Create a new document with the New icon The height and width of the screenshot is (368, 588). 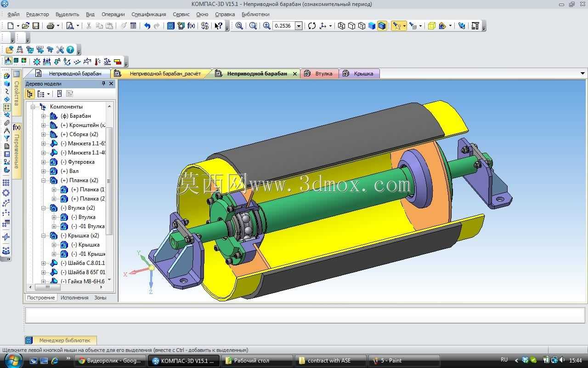click(x=10, y=26)
